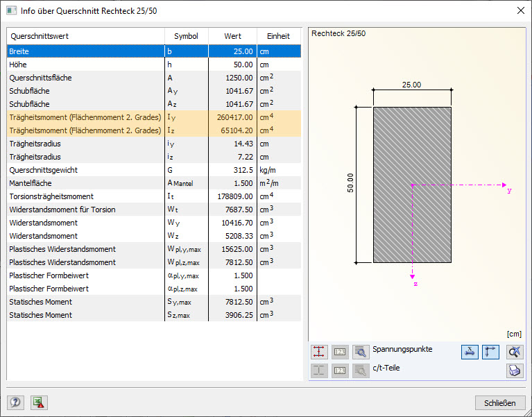This screenshot has width=532, height=417.
Task: Click the Widerstandsmoment value 10416.70
Action: 237,223
